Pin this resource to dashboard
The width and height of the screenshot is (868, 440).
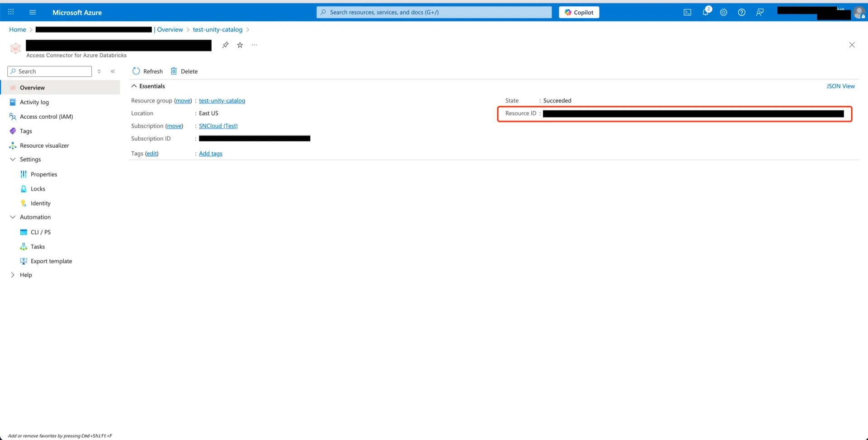225,45
